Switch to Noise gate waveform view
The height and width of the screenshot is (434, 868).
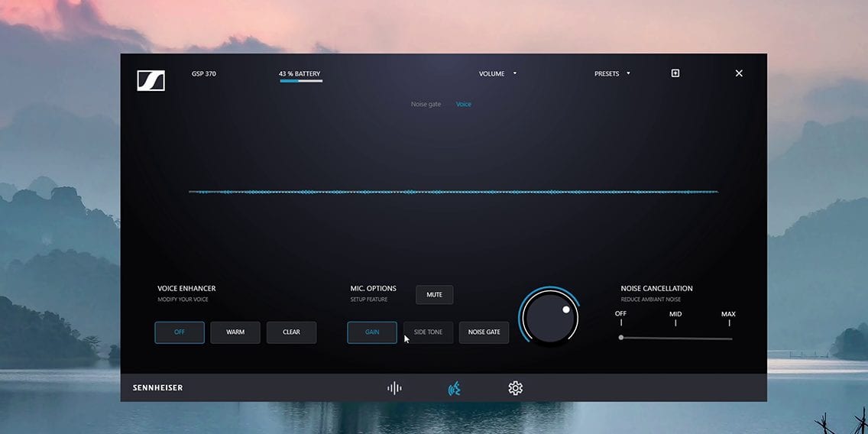point(426,104)
